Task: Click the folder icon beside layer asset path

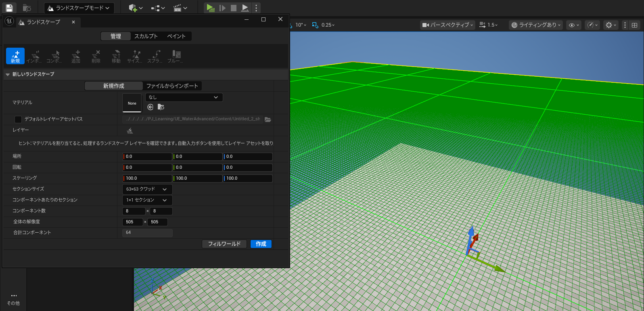Action: click(268, 119)
